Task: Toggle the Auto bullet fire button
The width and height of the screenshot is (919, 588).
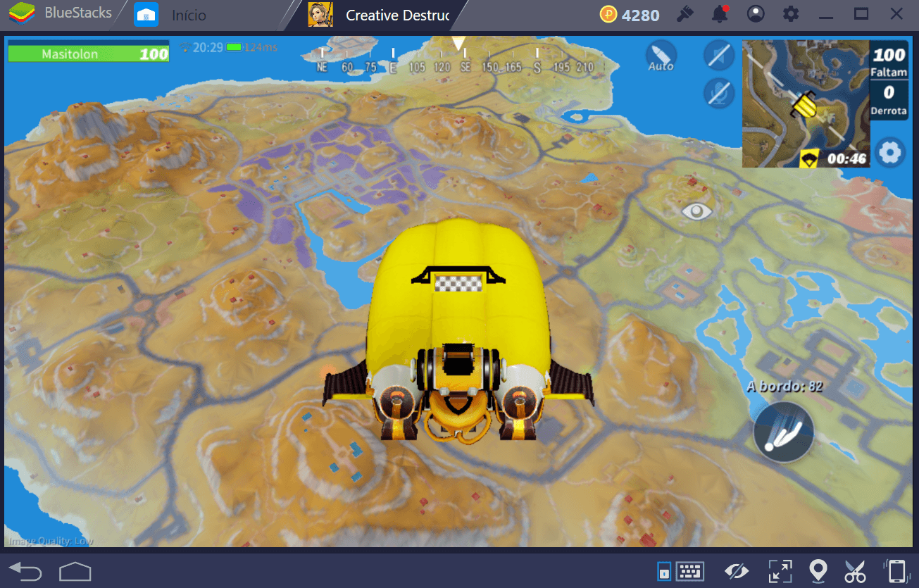Action: (661, 56)
